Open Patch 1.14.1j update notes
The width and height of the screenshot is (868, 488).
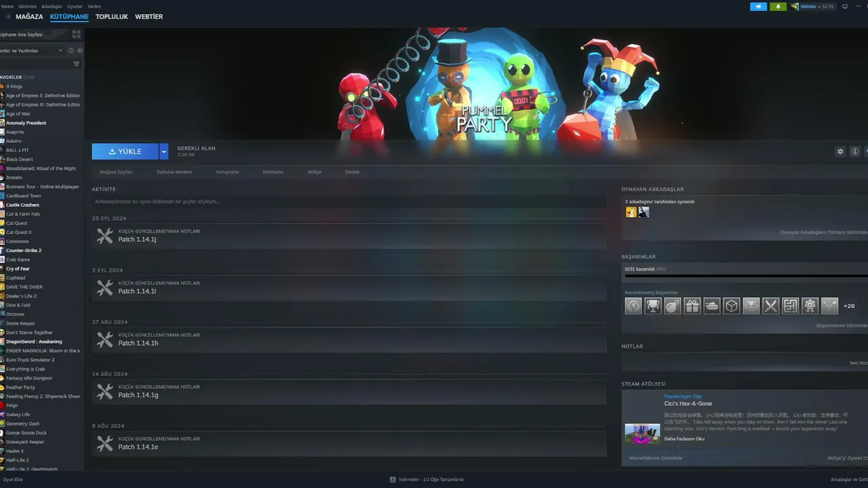point(349,236)
